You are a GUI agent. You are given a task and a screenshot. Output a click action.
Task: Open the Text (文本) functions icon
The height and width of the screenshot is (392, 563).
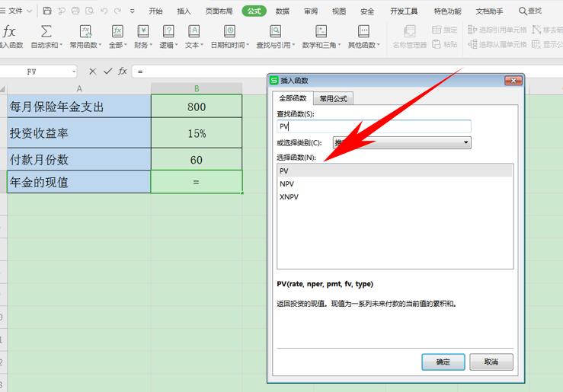point(194,31)
